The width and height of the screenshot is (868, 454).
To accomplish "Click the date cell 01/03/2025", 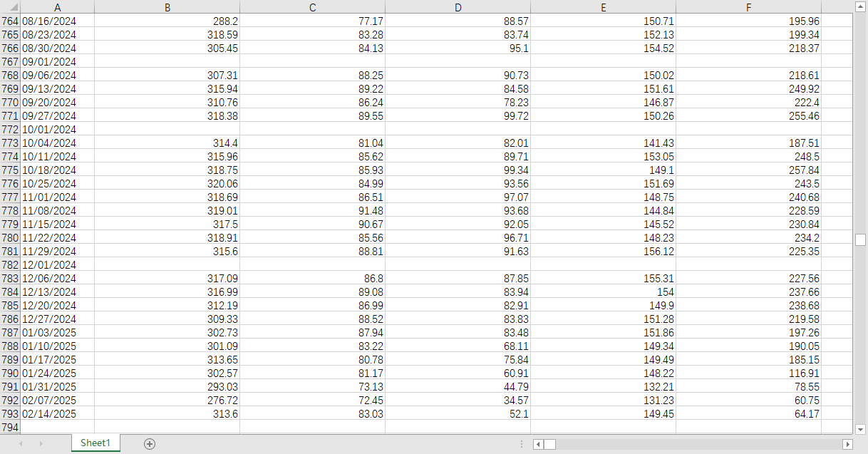I will click(57, 333).
